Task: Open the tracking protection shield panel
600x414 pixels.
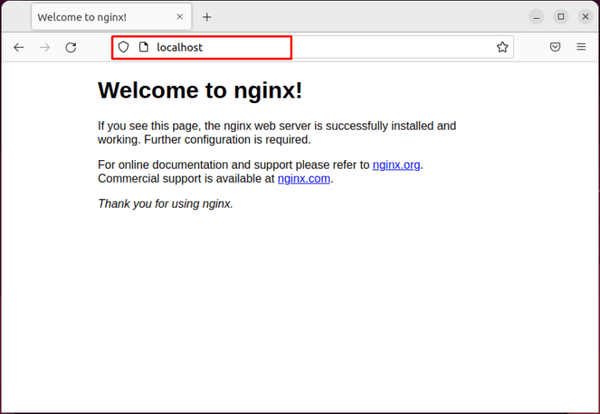Action: pos(124,47)
